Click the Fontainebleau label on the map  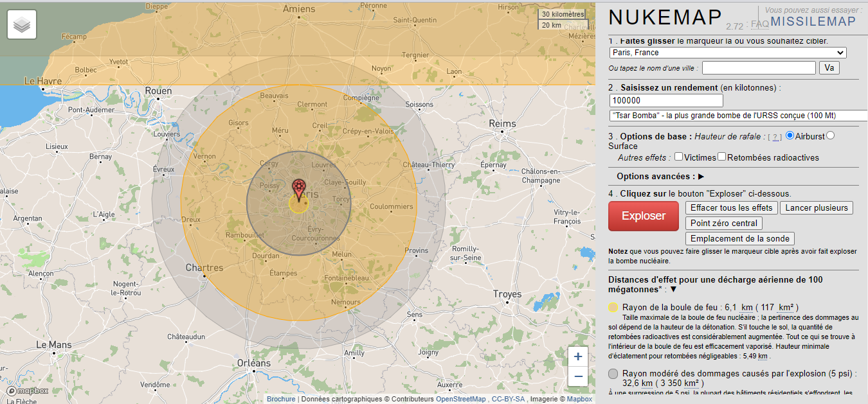(x=346, y=278)
